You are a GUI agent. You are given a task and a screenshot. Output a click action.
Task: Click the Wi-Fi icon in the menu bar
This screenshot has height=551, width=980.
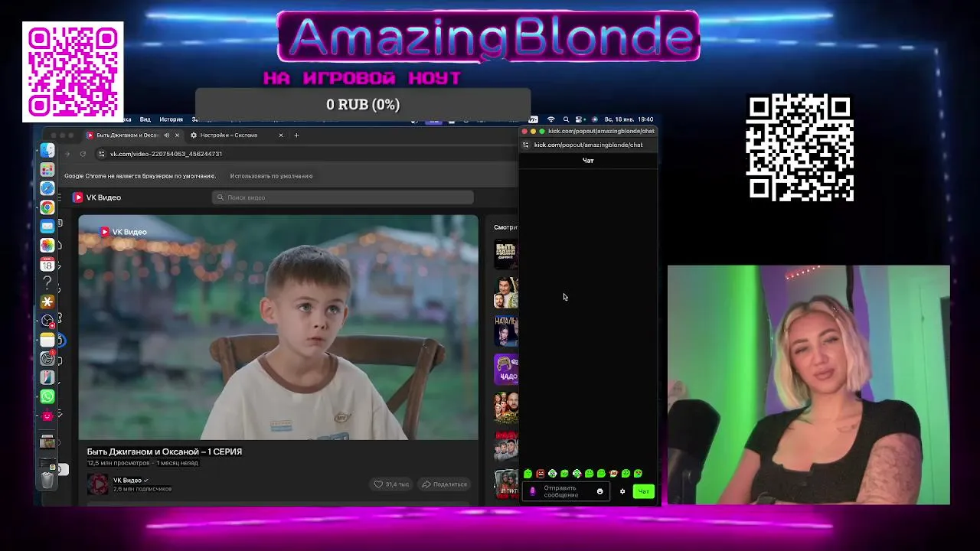pos(551,119)
